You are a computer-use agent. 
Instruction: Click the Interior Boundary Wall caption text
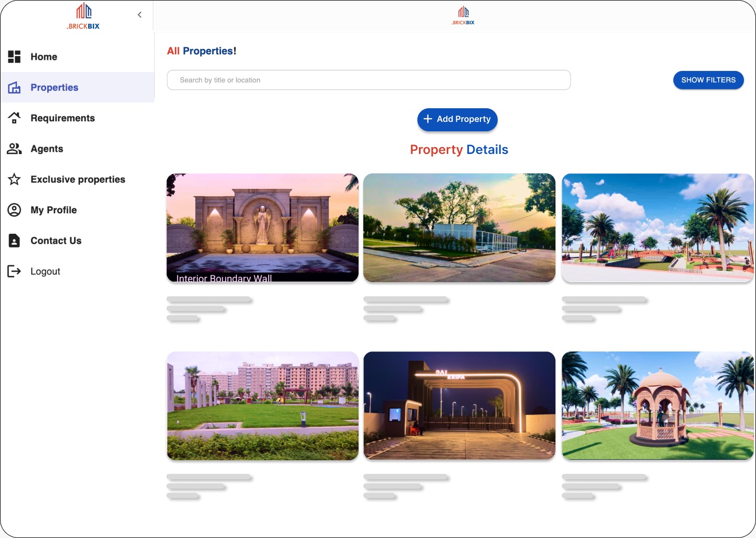pyautogui.click(x=224, y=278)
